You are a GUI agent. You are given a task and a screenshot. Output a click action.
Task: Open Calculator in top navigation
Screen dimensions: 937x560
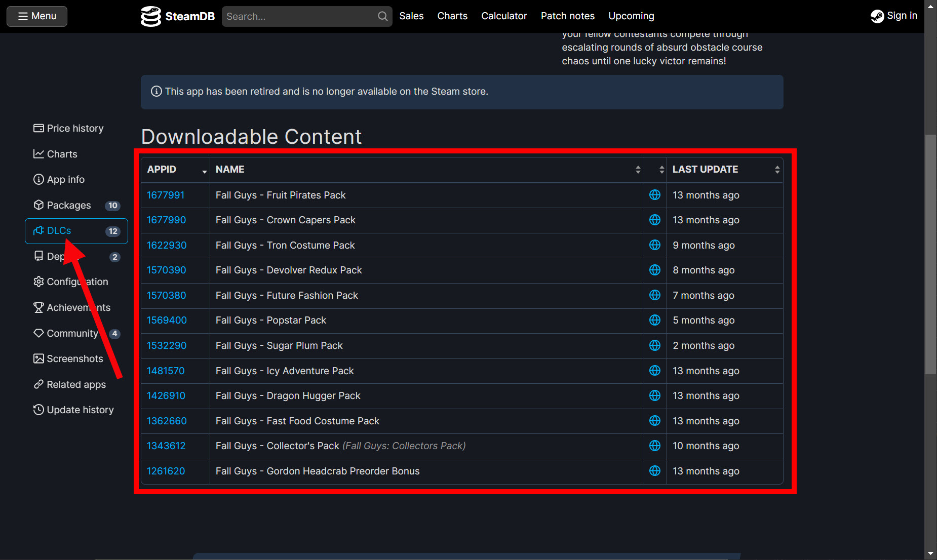coord(504,16)
